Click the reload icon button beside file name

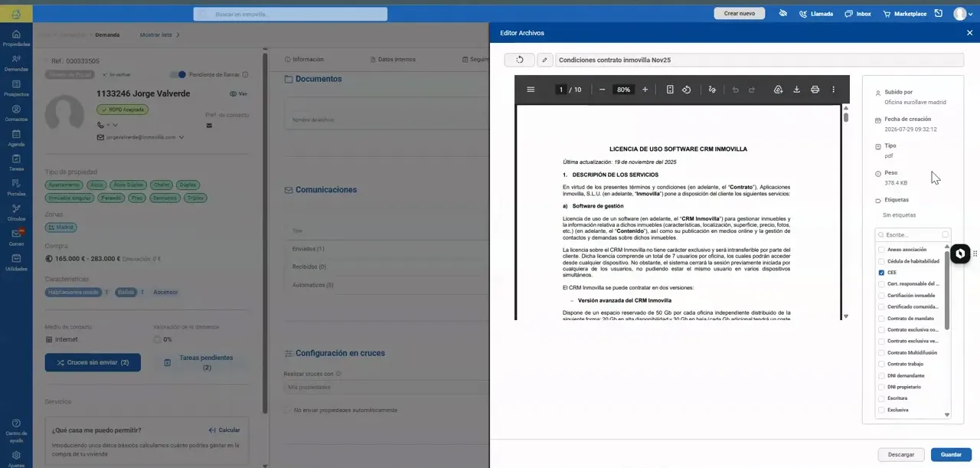click(520, 60)
